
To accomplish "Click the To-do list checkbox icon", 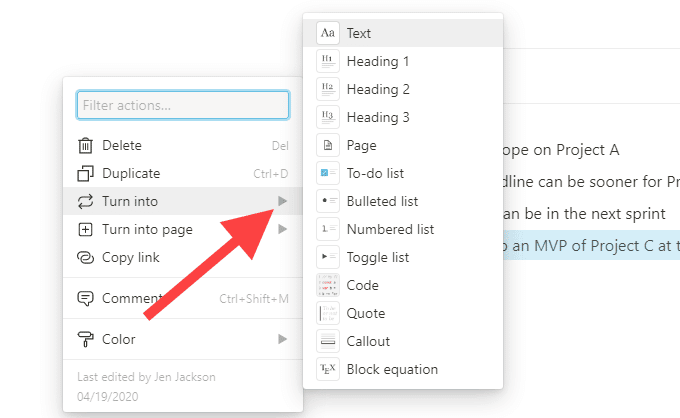I will click(328, 173).
